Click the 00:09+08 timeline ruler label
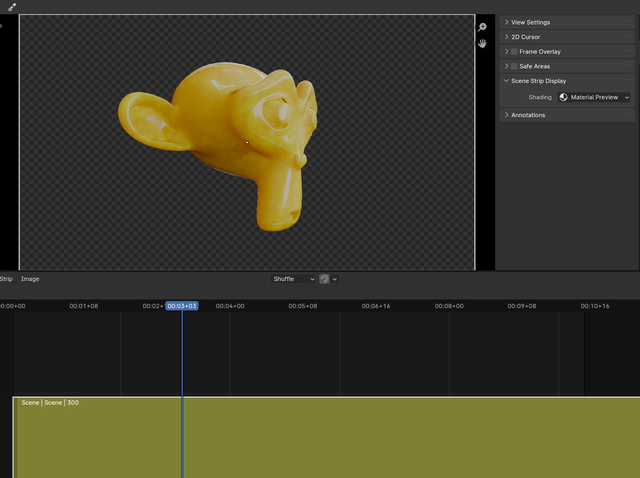Screen dimensions: 640x478 [522, 306]
